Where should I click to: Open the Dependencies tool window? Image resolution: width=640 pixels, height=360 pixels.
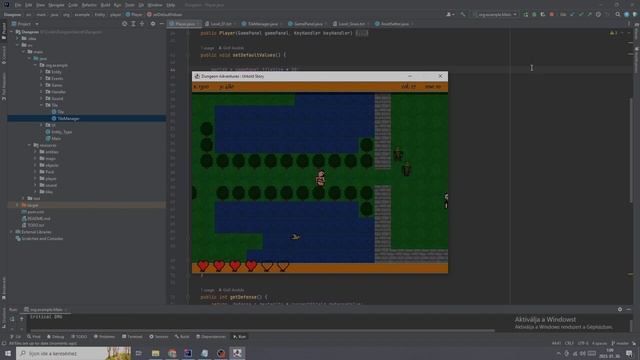coord(211,337)
